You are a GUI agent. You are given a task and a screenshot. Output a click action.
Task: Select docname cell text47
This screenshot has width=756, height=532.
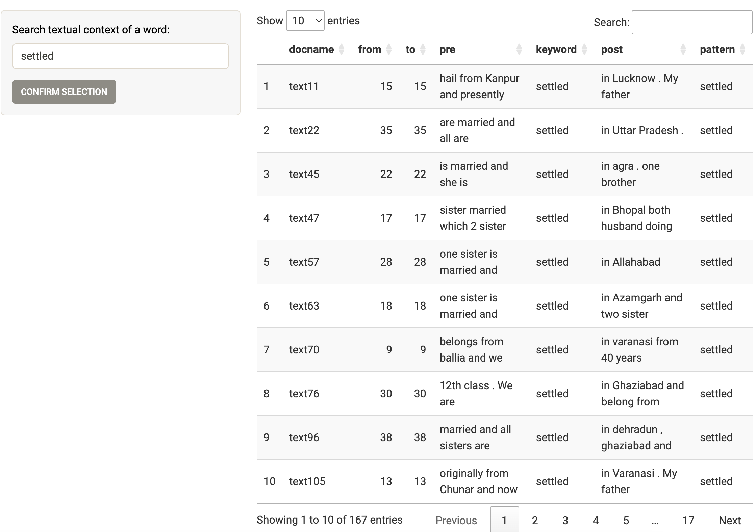(x=304, y=218)
